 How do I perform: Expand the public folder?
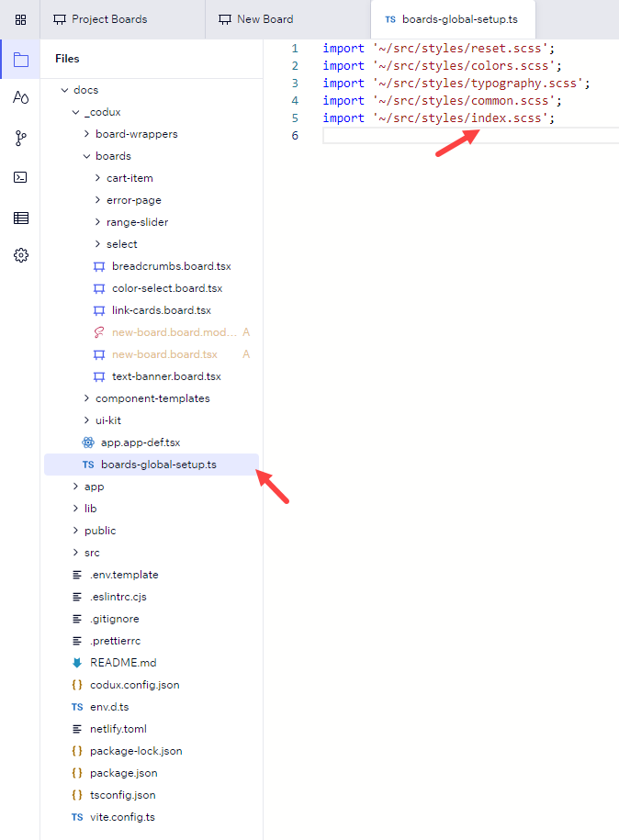coord(75,531)
